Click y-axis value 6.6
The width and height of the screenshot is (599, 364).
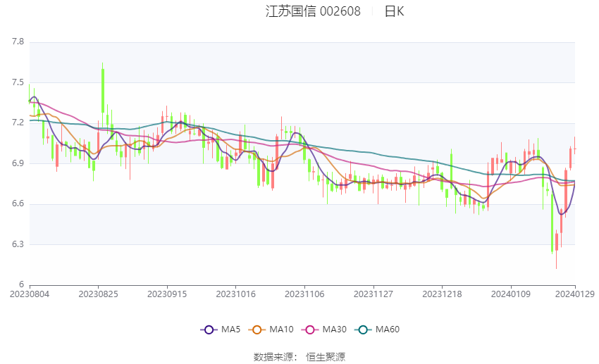click(18, 203)
